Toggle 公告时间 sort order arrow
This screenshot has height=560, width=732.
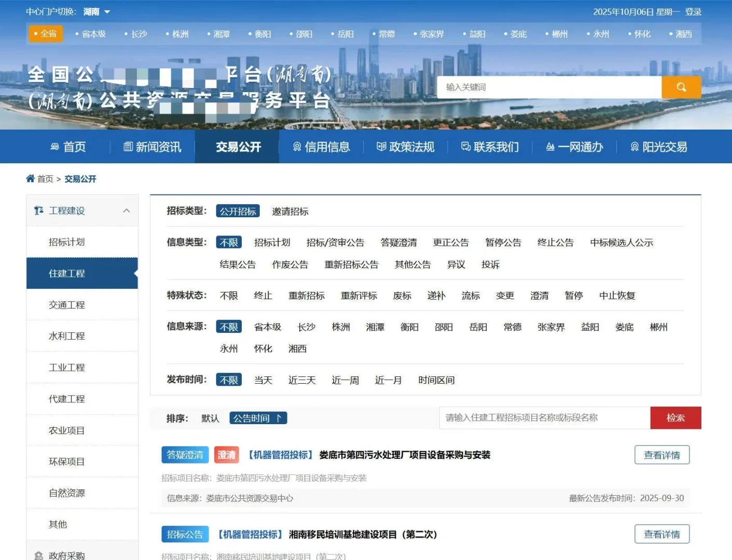tap(278, 418)
